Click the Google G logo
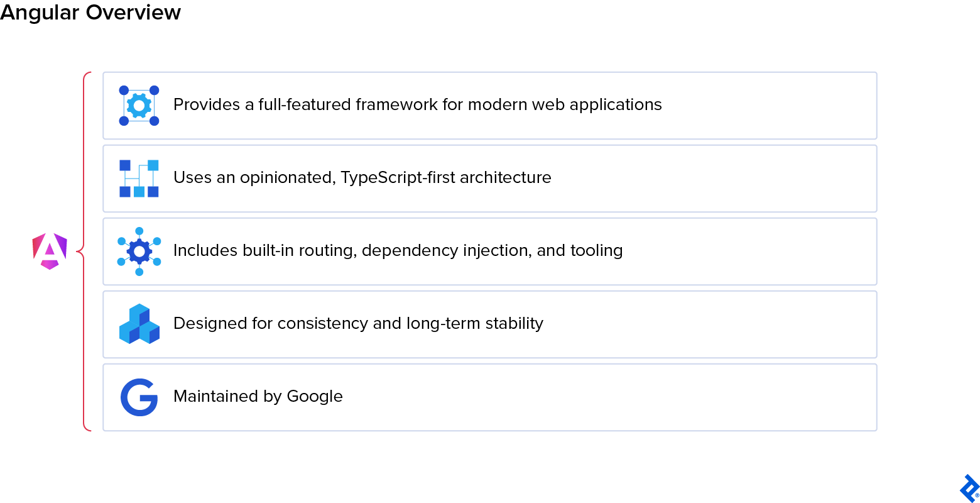The width and height of the screenshot is (980, 503). coord(139,397)
